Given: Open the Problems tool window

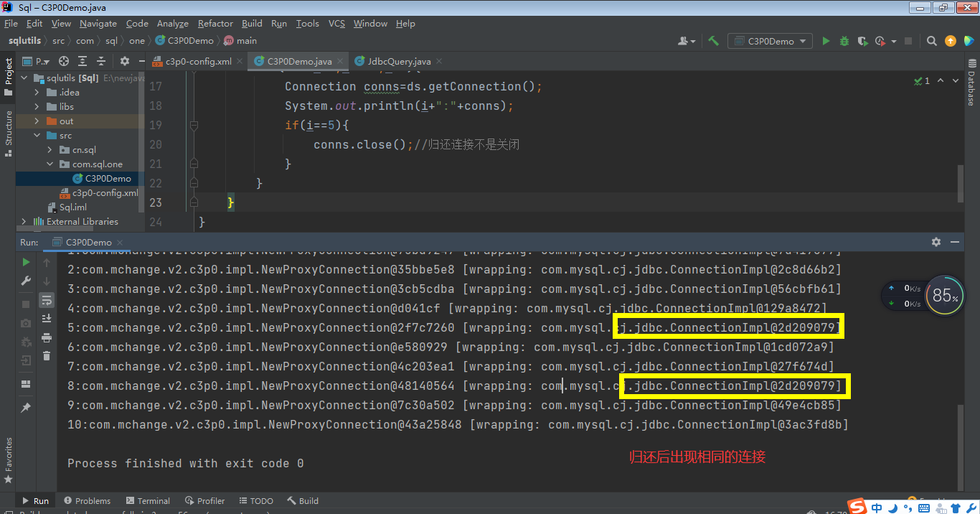Looking at the screenshot, I should coord(88,501).
